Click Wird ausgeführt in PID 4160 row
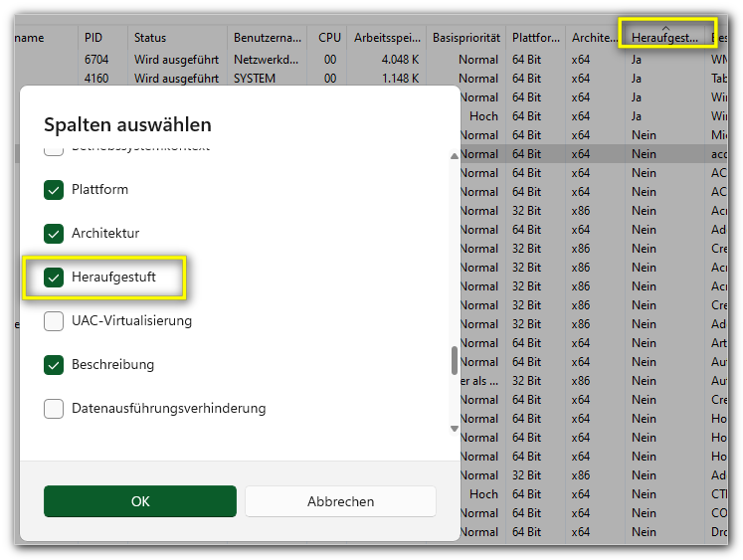Screen dimensions: 743x560 176,79
